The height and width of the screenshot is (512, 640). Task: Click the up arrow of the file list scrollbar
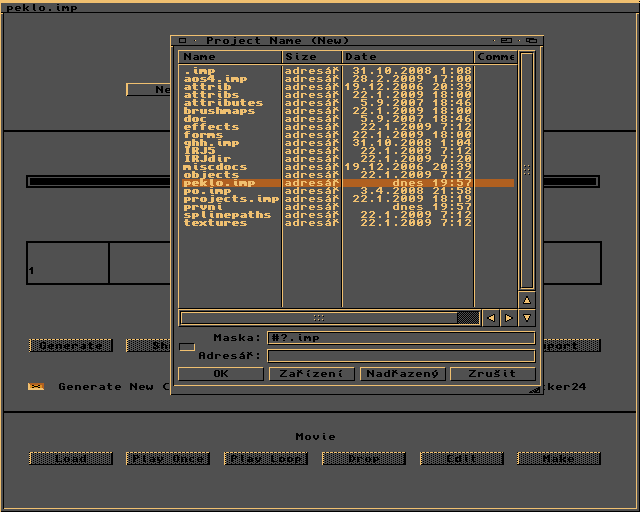(x=527, y=301)
